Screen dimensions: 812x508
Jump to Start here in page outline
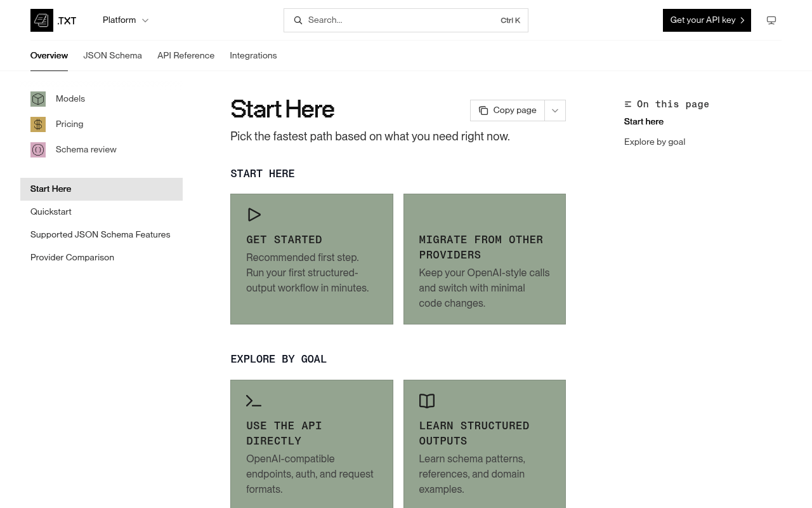pyautogui.click(x=644, y=122)
